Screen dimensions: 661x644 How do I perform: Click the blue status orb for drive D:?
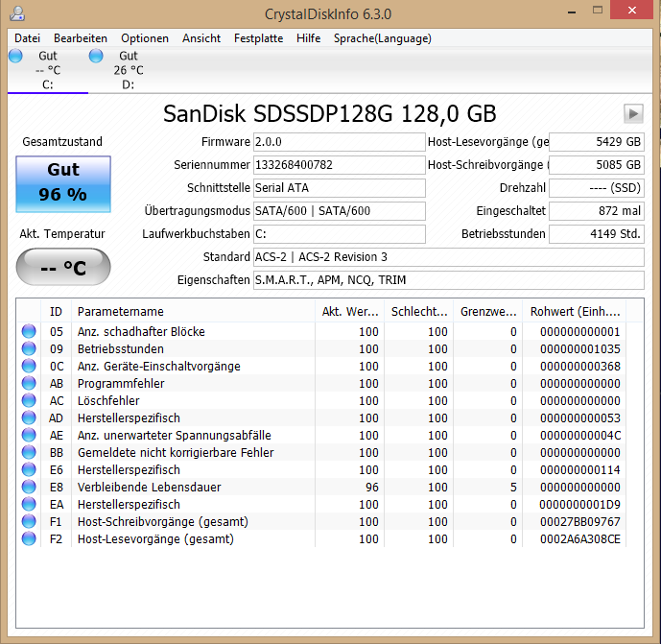pos(96,56)
